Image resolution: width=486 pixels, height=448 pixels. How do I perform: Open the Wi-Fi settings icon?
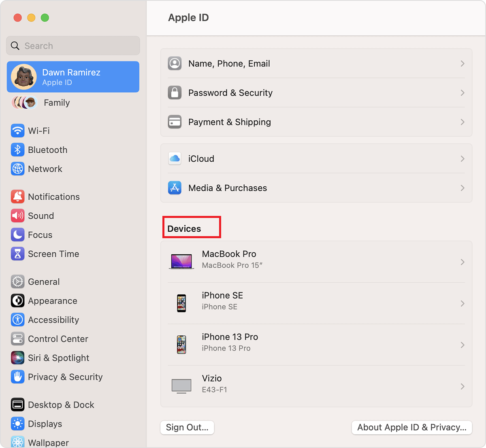17,131
